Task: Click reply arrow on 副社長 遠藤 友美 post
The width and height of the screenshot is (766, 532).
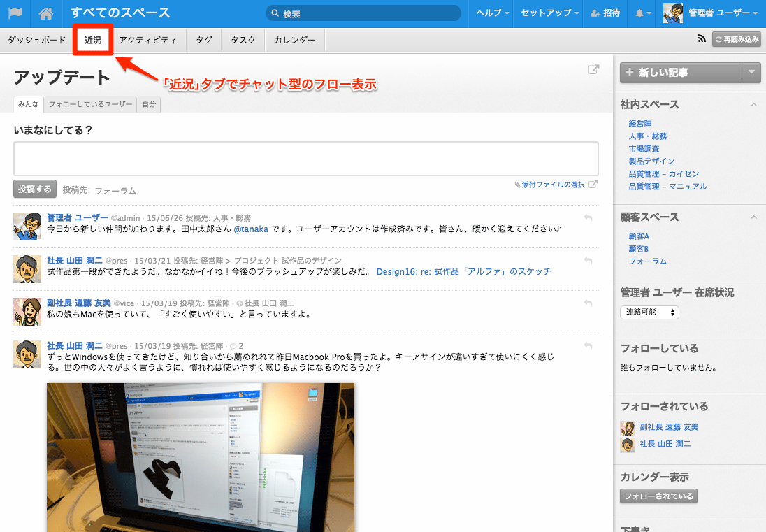Action: coord(588,303)
